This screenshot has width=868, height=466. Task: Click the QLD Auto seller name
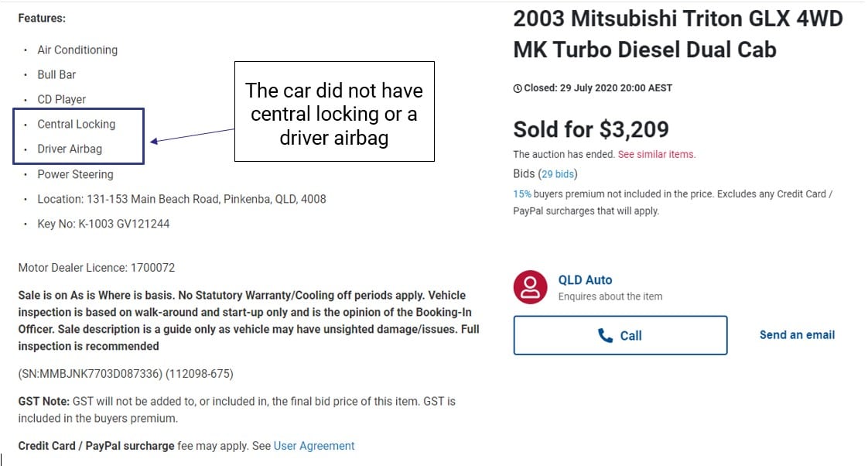585,280
